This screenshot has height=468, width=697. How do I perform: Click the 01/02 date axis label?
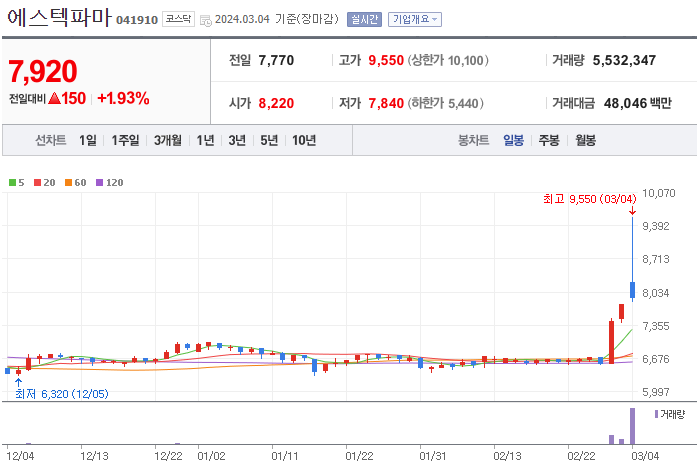coord(211,456)
